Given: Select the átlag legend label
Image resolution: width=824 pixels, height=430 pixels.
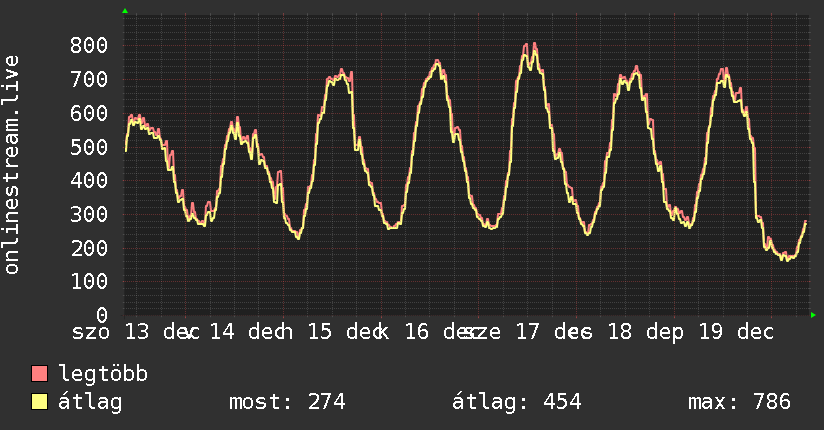Looking at the screenshot, I should click(90, 402).
